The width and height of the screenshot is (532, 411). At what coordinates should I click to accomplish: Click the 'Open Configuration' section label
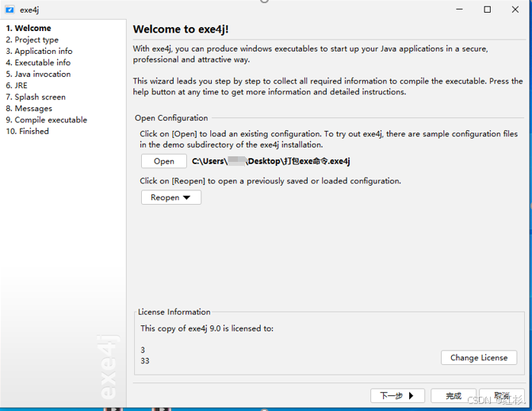171,118
